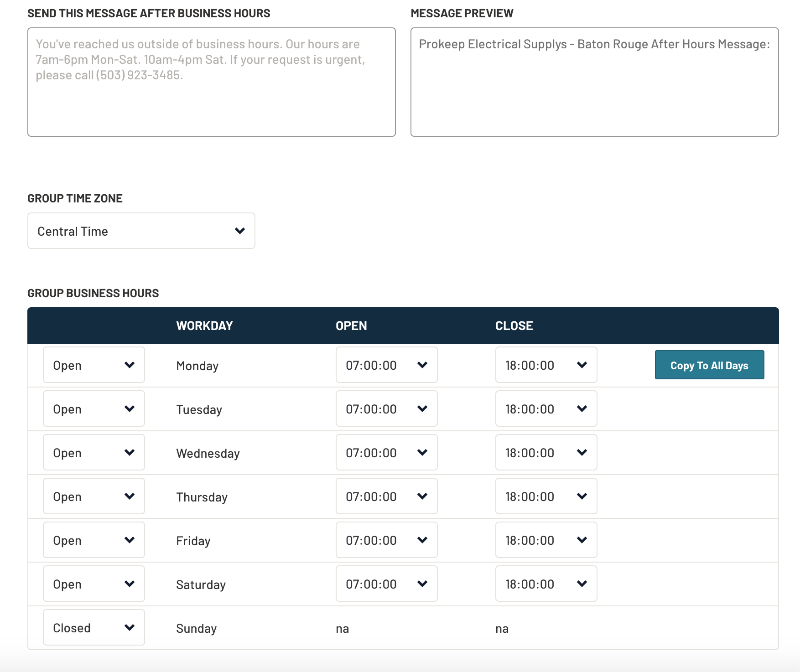
Task: Open the Group Time Zone dropdown
Action: [x=141, y=231]
